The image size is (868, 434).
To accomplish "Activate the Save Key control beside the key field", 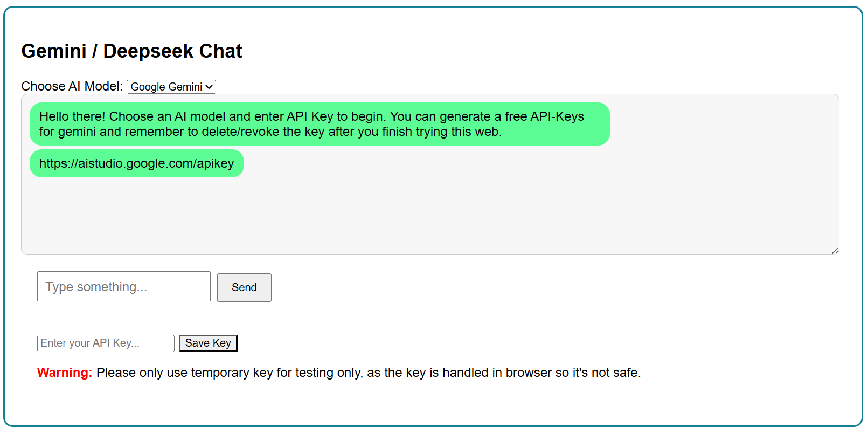I will 208,343.
